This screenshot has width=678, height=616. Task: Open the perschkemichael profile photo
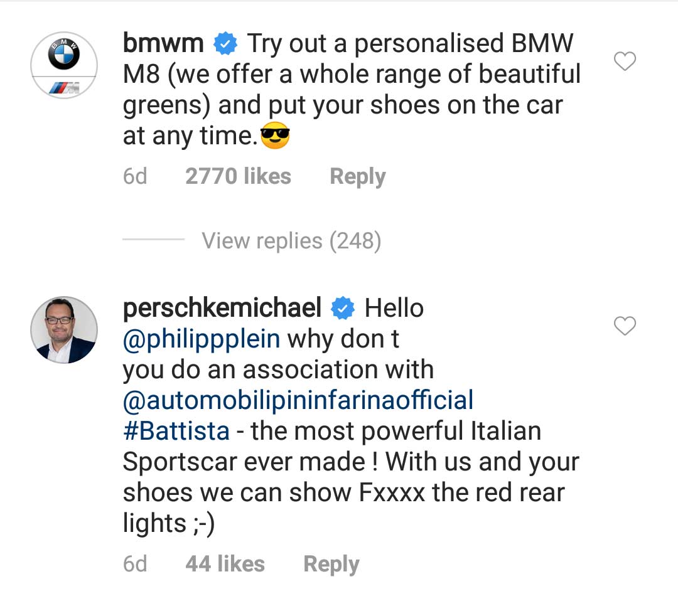coord(64,330)
